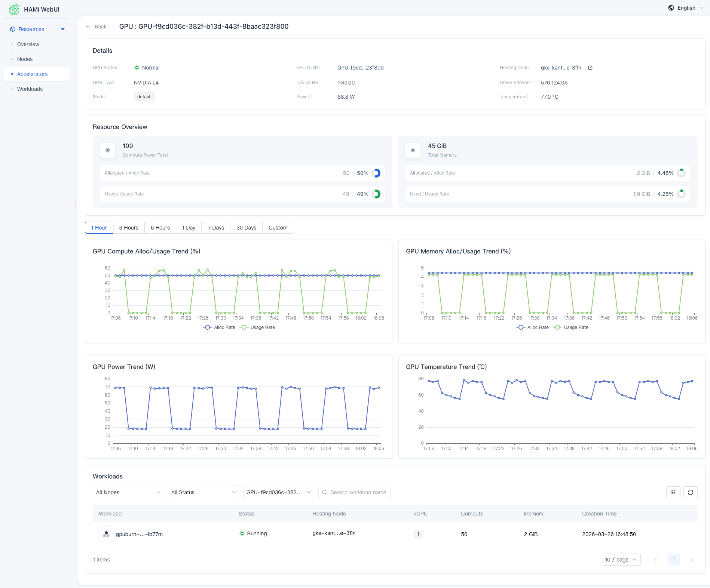Viewport: 710px width, 588px height.
Task: Focus the Search workload name field
Action: coord(358,492)
